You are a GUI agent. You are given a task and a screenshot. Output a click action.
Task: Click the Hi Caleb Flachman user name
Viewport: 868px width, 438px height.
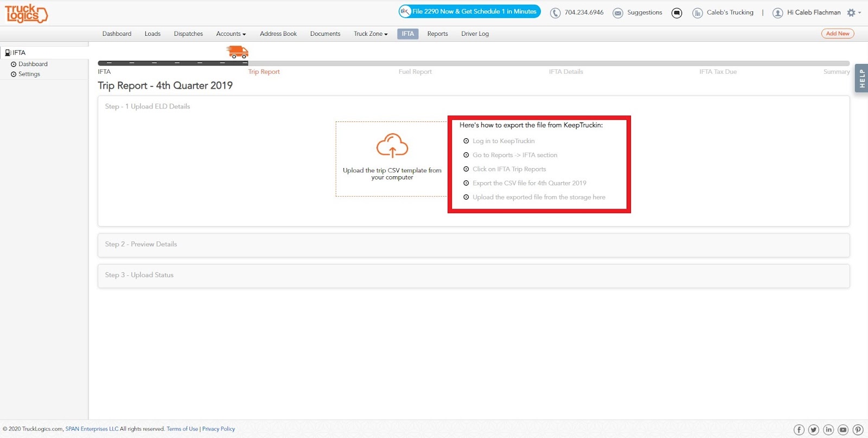click(x=814, y=12)
